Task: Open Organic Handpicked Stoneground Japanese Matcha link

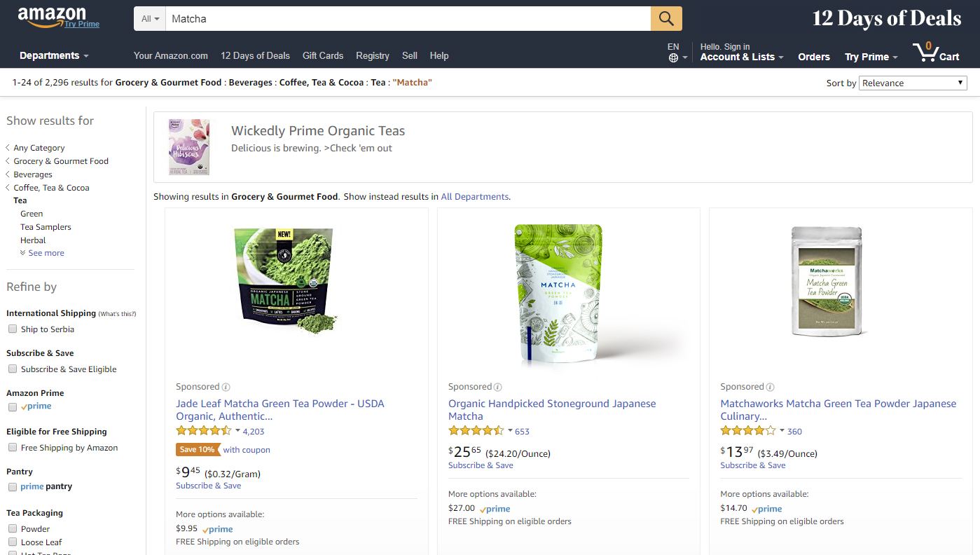Action: click(552, 410)
